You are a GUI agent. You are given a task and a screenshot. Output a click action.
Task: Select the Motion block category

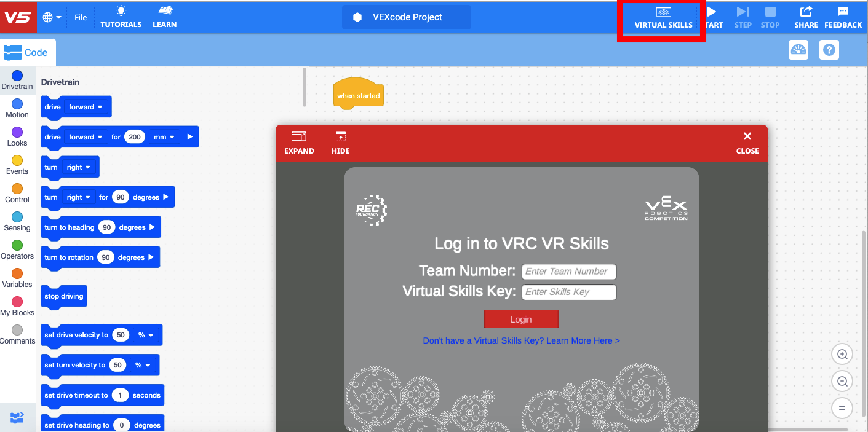[17, 109]
